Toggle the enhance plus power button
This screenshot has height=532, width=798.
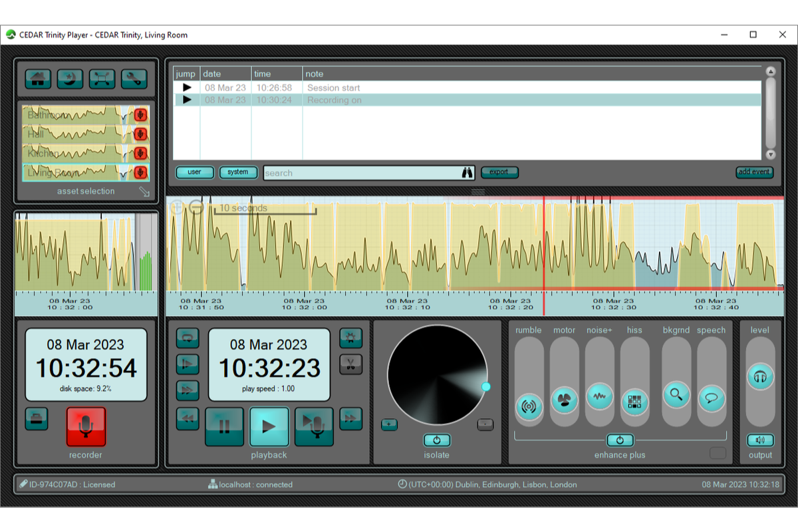point(620,440)
